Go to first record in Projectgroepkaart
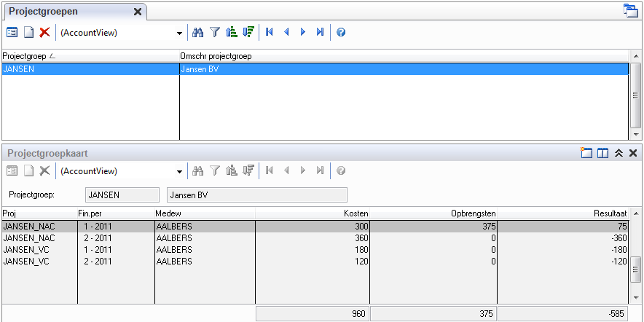Screen dimensions: 644x322 [x=270, y=171]
